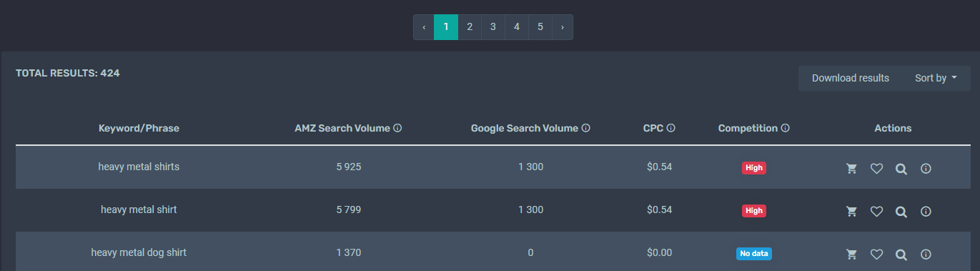Viewport: 980px width, 271px height.
Task: Favorite the 'heavy metal shirts' keyword
Action: click(x=877, y=169)
